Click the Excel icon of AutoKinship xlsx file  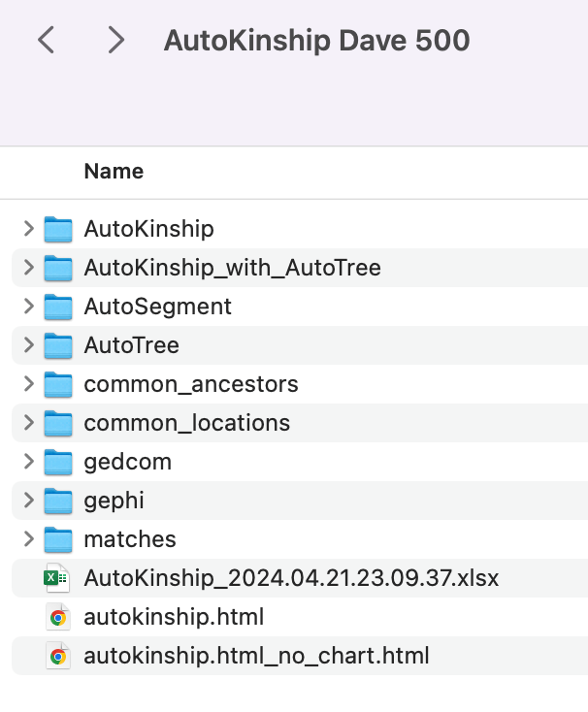pos(58,579)
